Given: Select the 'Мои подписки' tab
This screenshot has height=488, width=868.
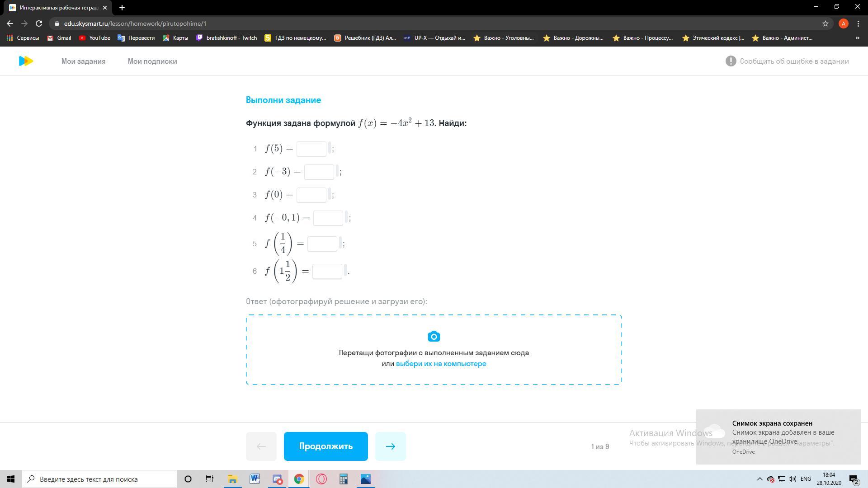Looking at the screenshot, I should pyautogui.click(x=152, y=61).
